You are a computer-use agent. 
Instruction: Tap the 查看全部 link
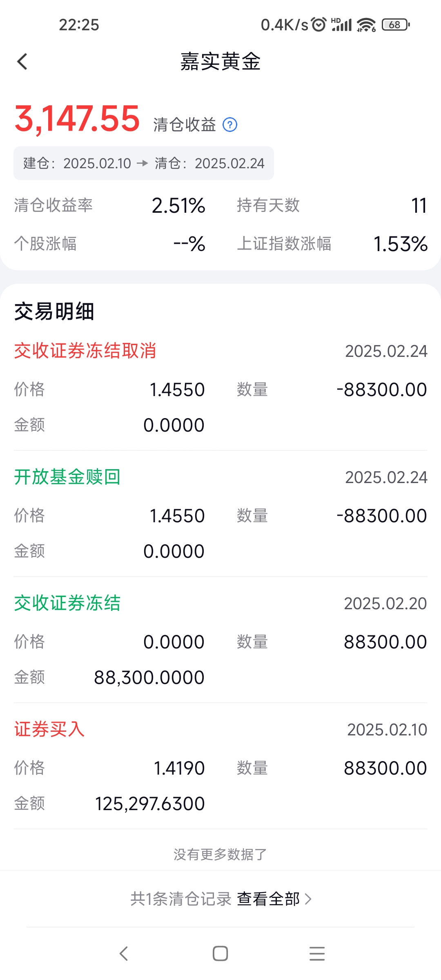tap(268, 899)
